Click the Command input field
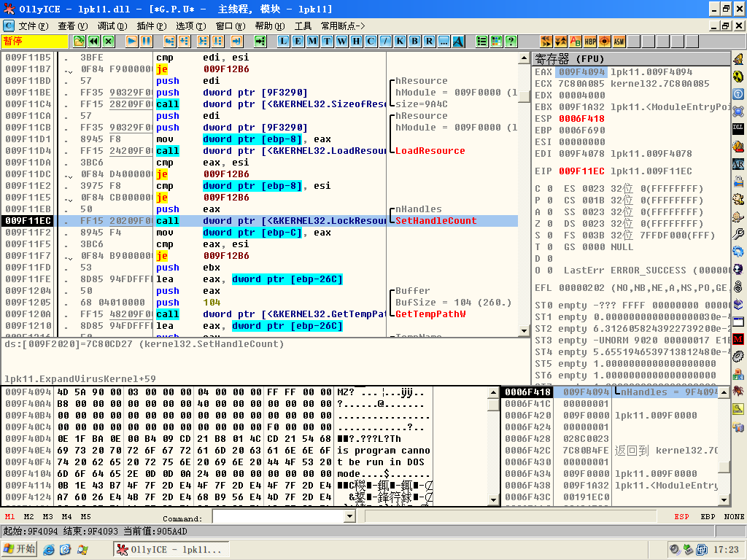The height and width of the screenshot is (560, 747). pos(277,517)
